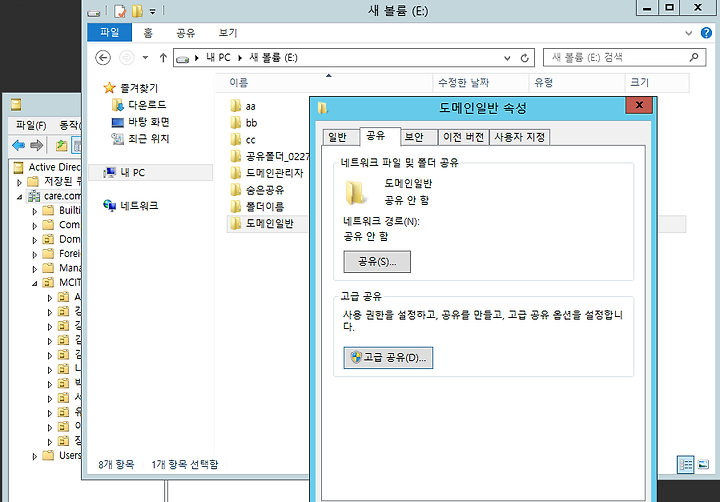The height and width of the screenshot is (502, 720).
Task: Open Explorer help question mark
Action: [706, 33]
